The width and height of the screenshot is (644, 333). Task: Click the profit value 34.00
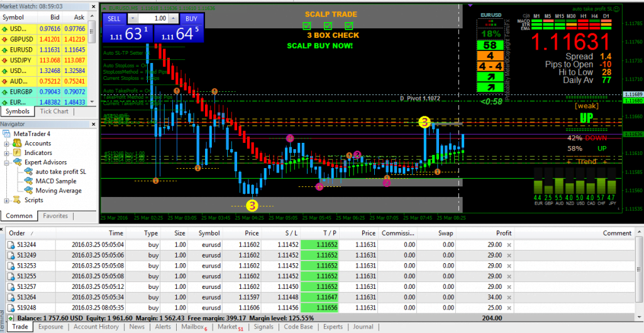pyautogui.click(x=494, y=297)
